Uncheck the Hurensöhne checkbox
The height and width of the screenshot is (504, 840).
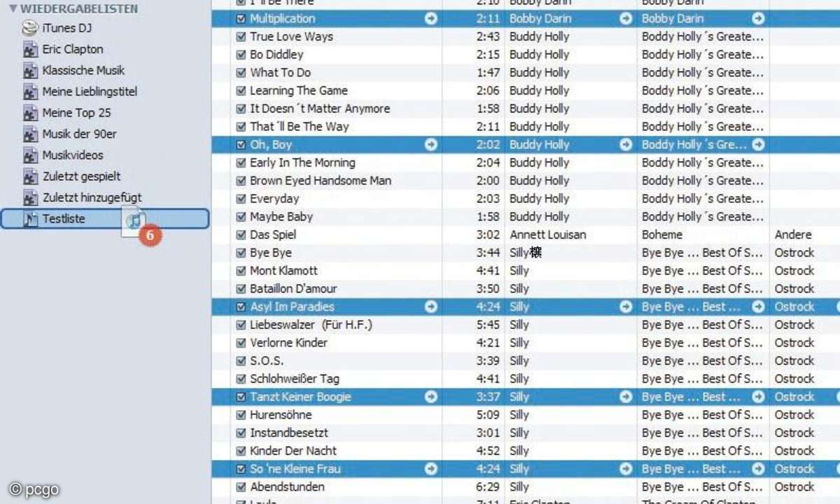tap(241, 415)
